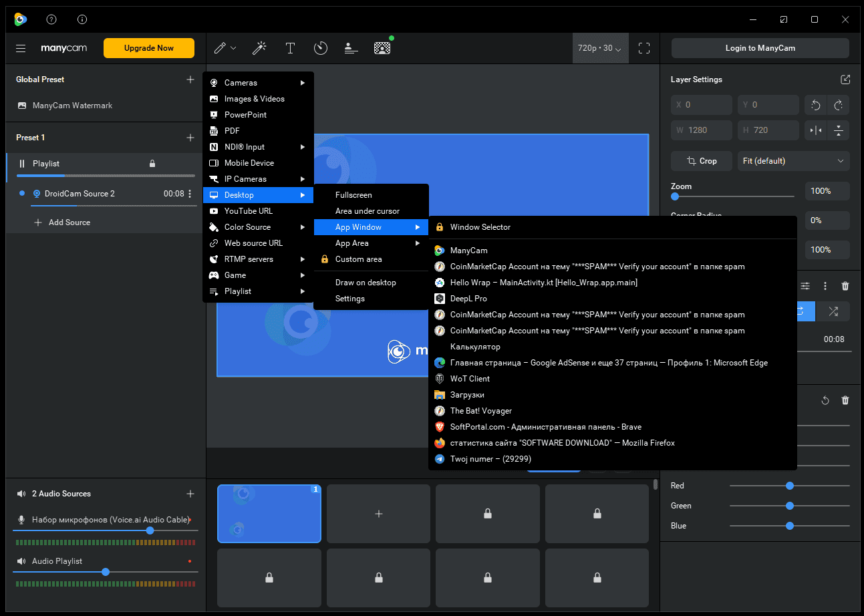The width and height of the screenshot is (864, 616).
Task: Select preset thumbnail number 1
Action: pos(269,514)
